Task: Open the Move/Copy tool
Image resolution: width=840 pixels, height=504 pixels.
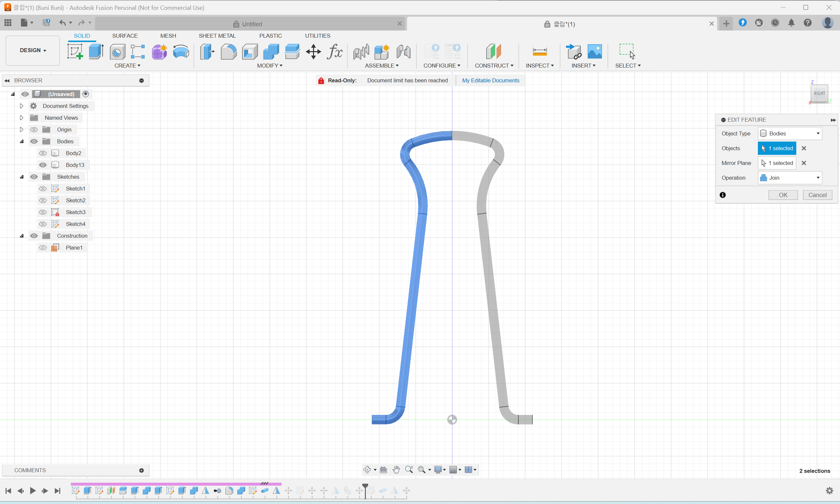Action: tap(313, 51)
